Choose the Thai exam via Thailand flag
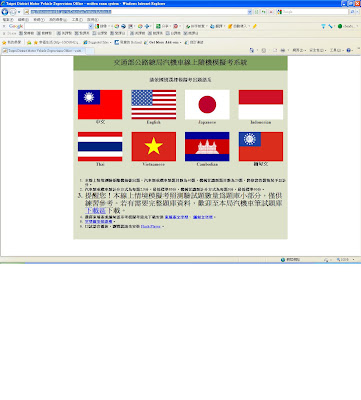The width and height of the screenshot is (361, 400). pos(100,147)
